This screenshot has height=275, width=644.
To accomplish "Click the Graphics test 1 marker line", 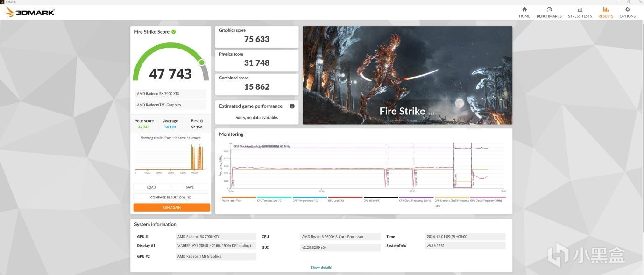I will (x=386, y=166).
